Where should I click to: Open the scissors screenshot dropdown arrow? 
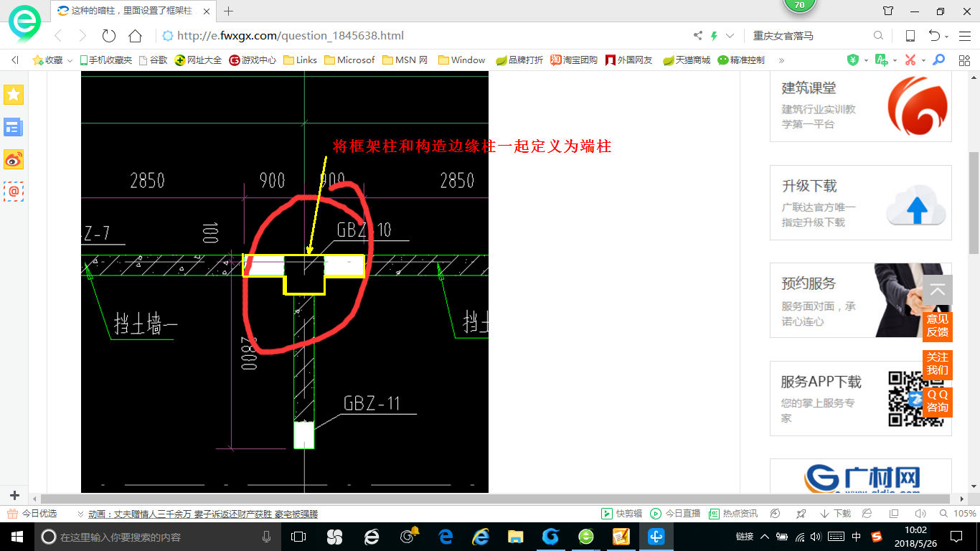coord(923,61)
